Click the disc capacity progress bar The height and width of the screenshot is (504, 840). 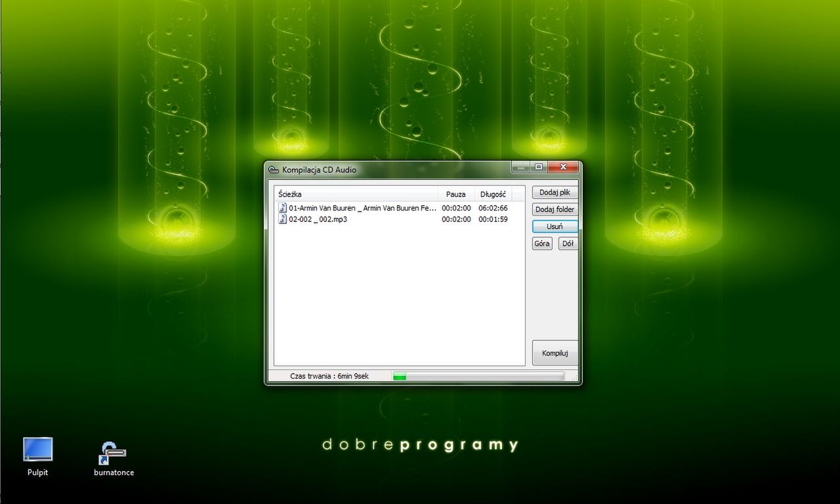(x=478, y=376)
